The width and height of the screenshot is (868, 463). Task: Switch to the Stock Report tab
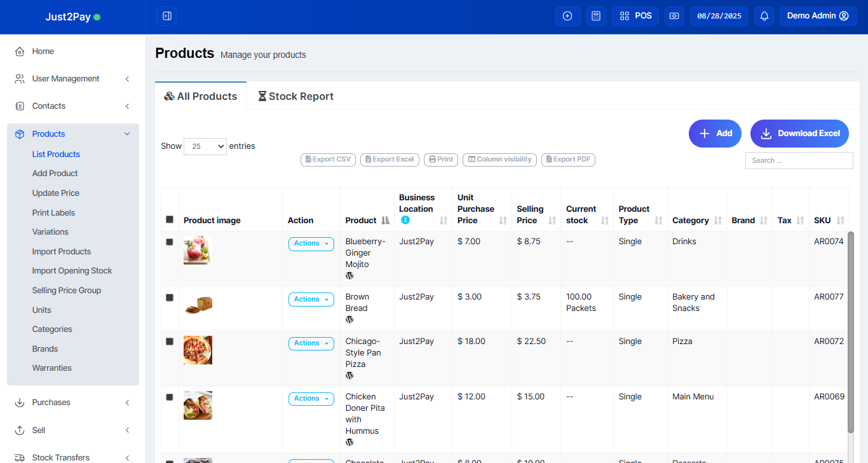tap(295, 97)
